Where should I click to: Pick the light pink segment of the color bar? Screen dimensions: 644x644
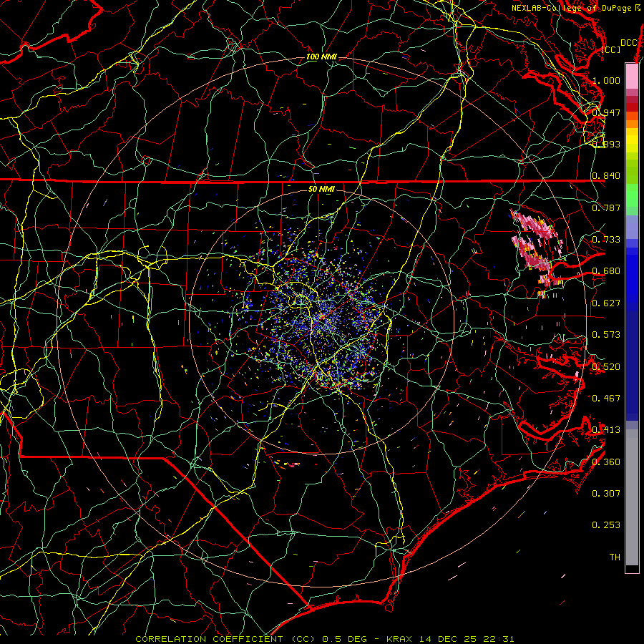[632, 76]
